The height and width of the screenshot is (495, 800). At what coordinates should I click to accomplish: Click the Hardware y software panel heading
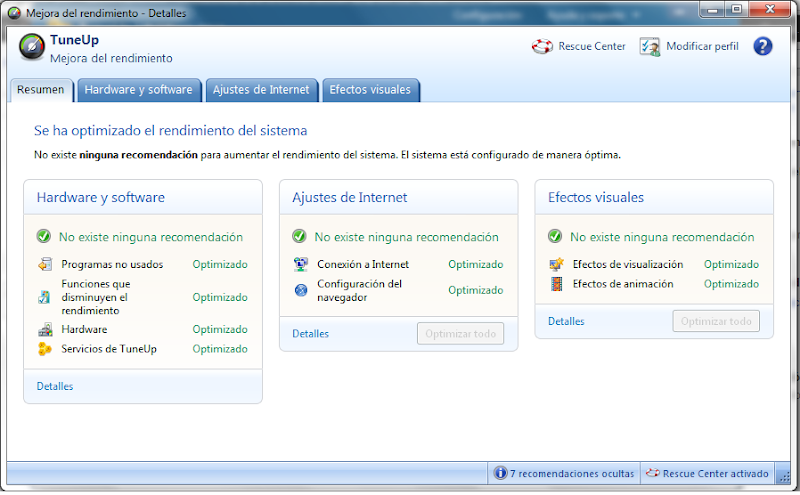[x=101, y=197]
